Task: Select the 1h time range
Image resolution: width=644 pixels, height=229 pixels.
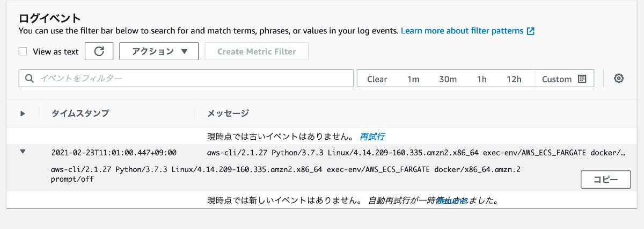Action: pyautogui.click(x=482, y=79)
